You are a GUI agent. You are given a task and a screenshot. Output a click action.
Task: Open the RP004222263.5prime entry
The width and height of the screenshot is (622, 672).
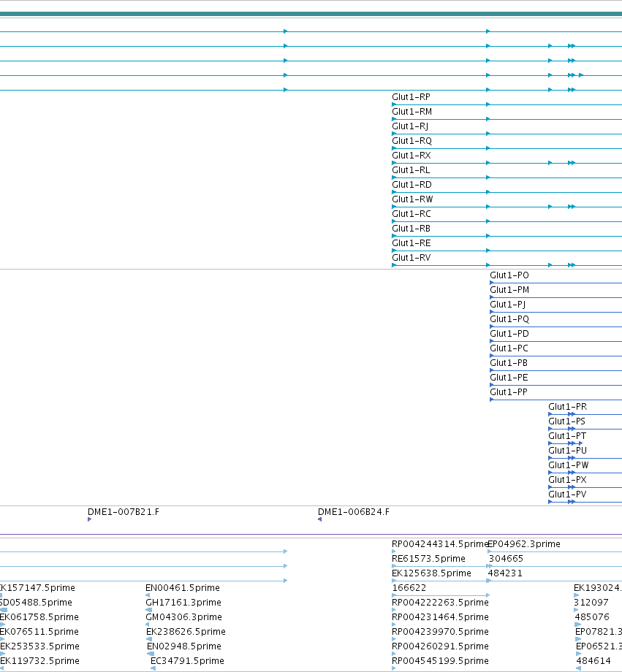coord(440,602)
